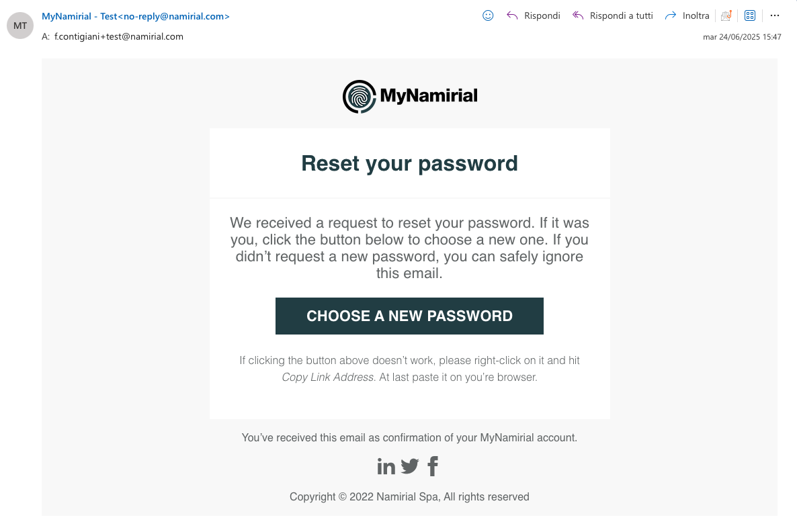
Task: Open the emoji reaction smiley icon
Action: click(x=489, y=15)
